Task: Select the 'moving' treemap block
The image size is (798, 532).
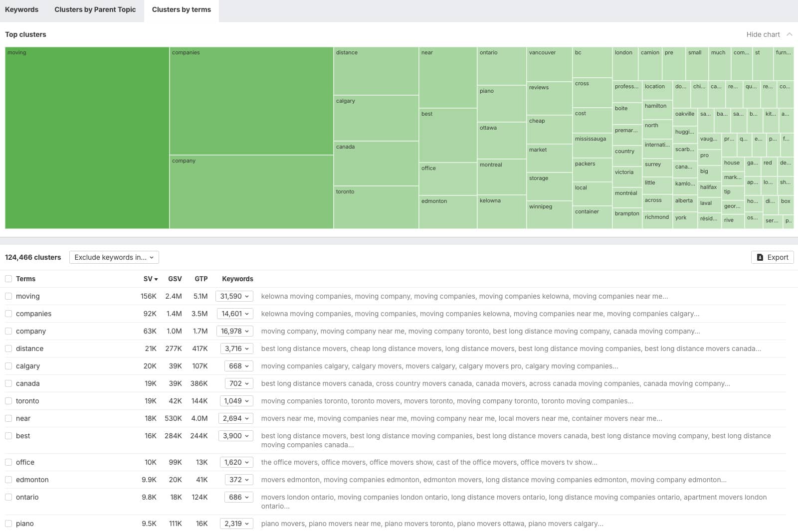Action: pyautogui.click(x=87, y=138)
